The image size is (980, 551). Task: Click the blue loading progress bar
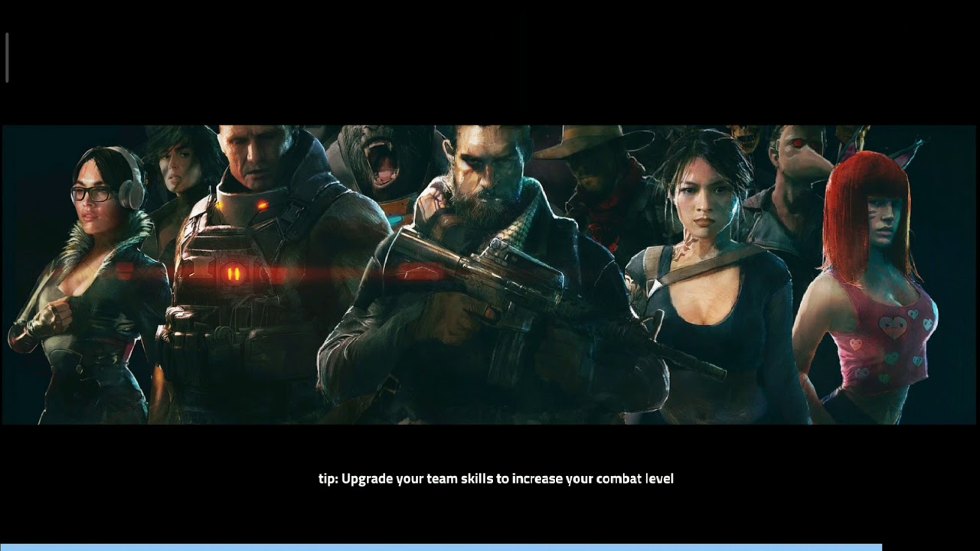point(441,547)
